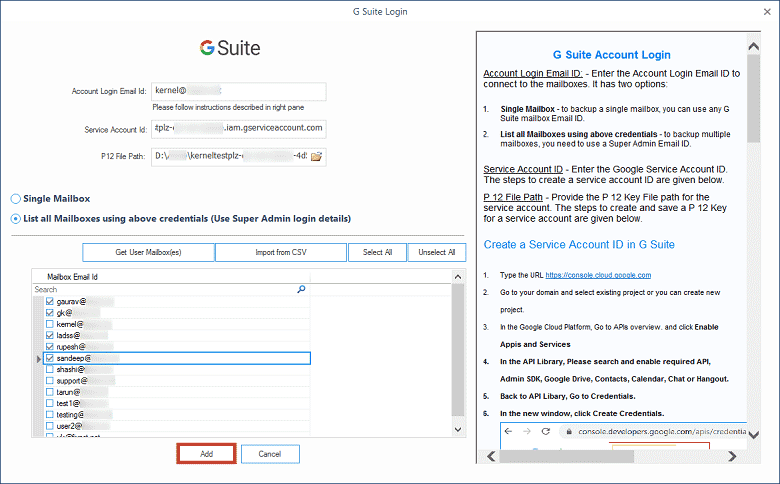Close the G Suite Login window
This screenshot has width=780, height=484.
coord(767,11)
